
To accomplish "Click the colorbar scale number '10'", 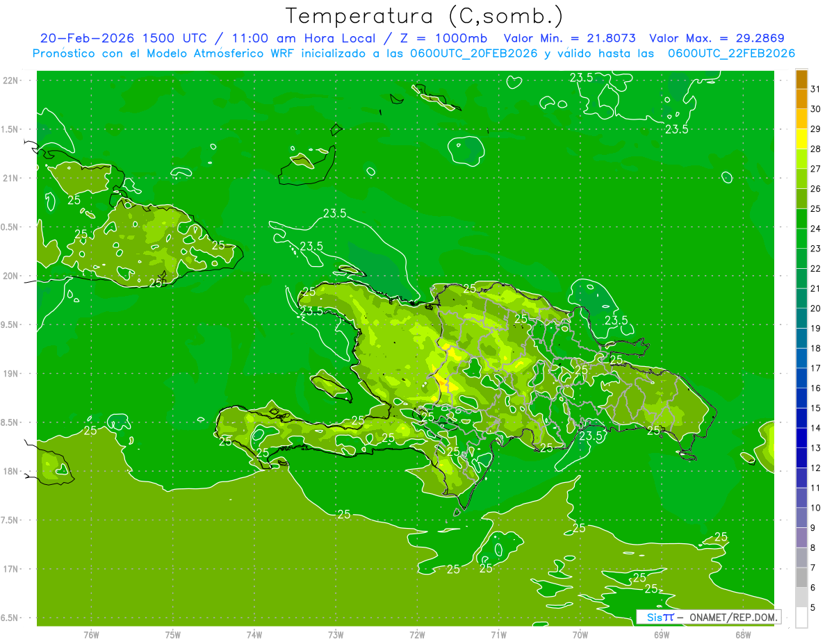I will 815,509.
